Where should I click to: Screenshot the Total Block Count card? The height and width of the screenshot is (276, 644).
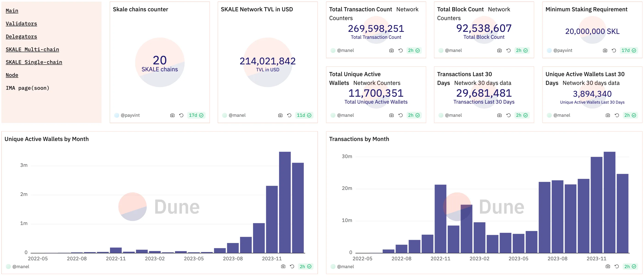coord(500,51)
